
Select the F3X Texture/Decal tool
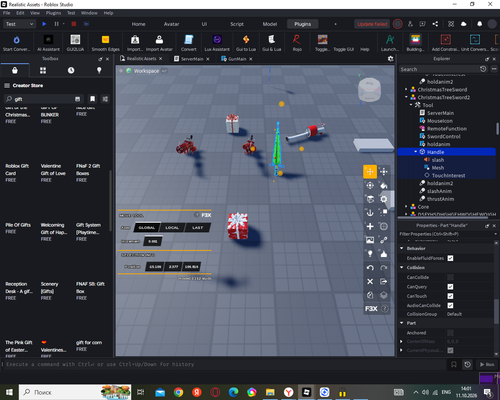click(x=370, y=240)
